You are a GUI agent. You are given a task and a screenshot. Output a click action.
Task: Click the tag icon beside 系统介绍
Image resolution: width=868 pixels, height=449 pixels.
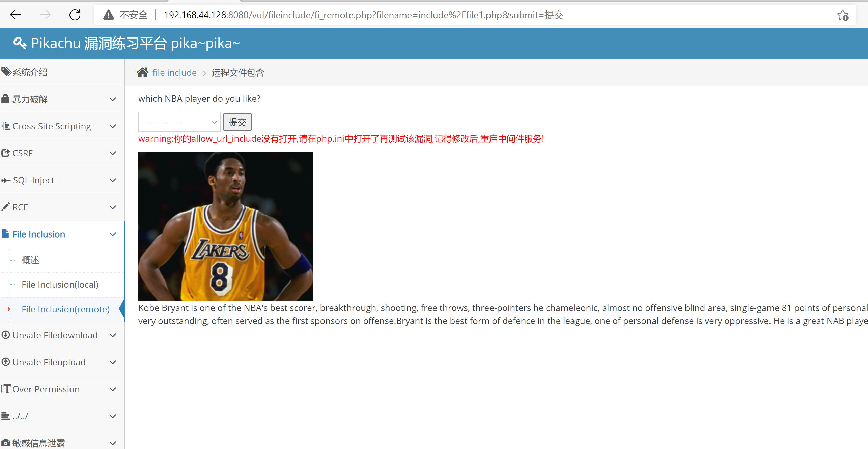coord(6,72)
